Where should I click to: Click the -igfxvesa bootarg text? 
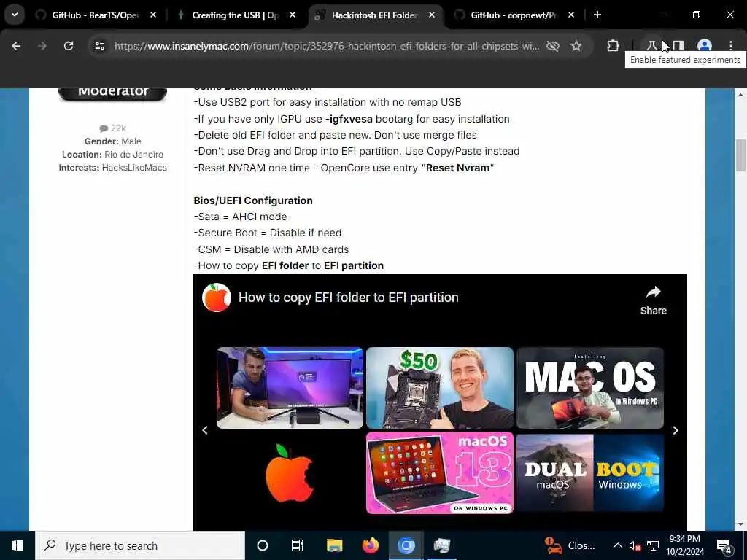tap(349, 119)
